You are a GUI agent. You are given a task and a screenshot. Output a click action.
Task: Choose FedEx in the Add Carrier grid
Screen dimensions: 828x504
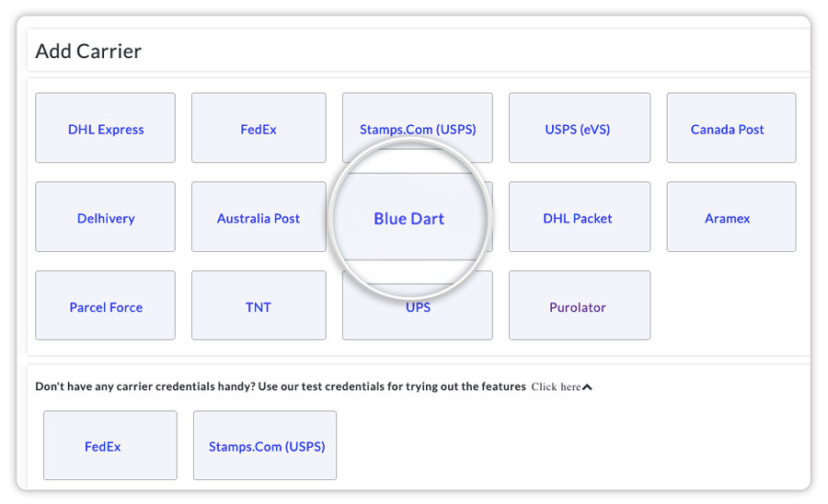click(259, 128)
